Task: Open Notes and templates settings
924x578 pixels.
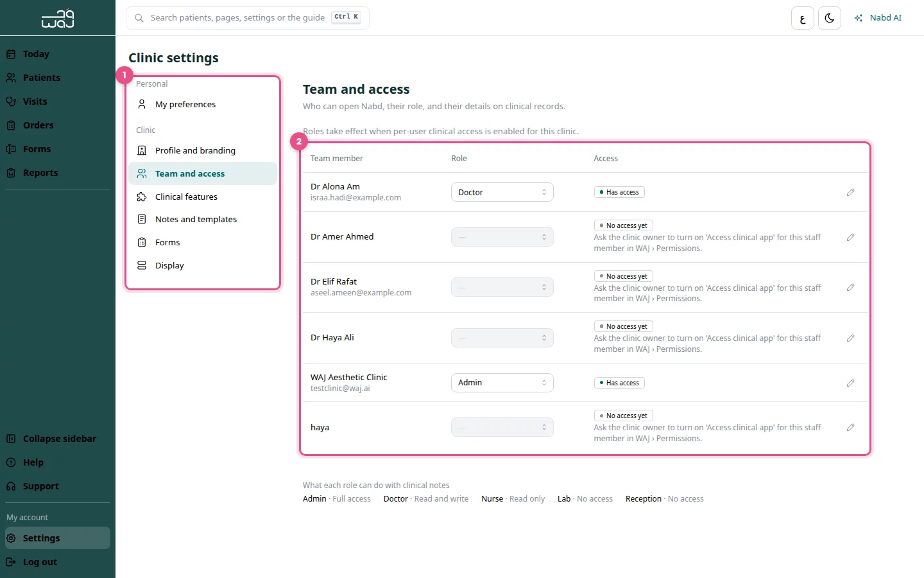Action: [203, 219]
